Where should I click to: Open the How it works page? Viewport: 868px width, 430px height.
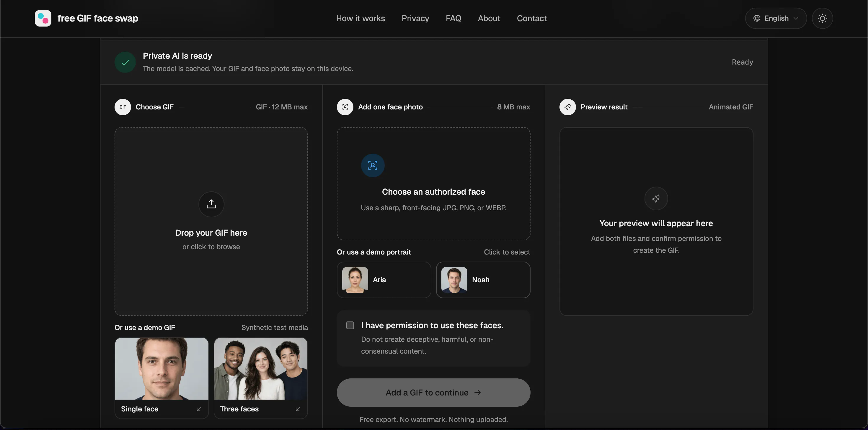coord(360,18)
